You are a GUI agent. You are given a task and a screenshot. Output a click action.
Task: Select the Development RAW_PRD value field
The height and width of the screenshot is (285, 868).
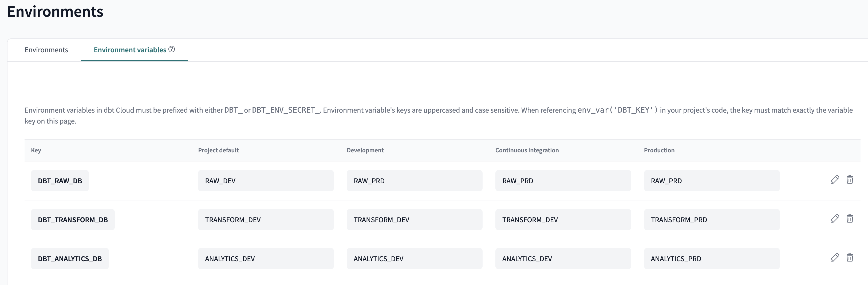(415, 181)
